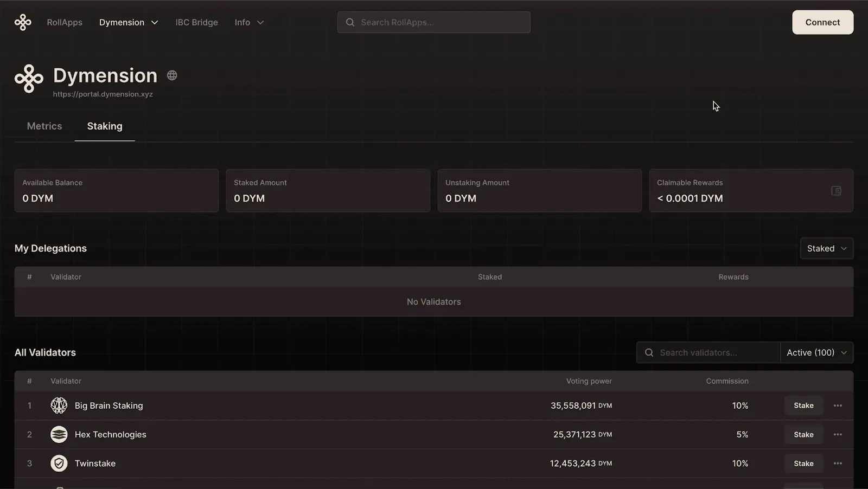Click the claim rewards wallet icon

coord(836,191)
